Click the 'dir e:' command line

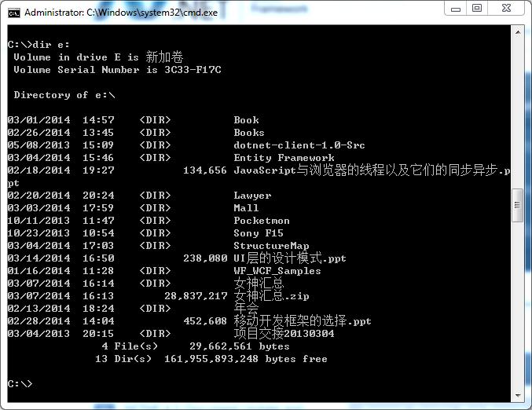(x=39, y=45)
